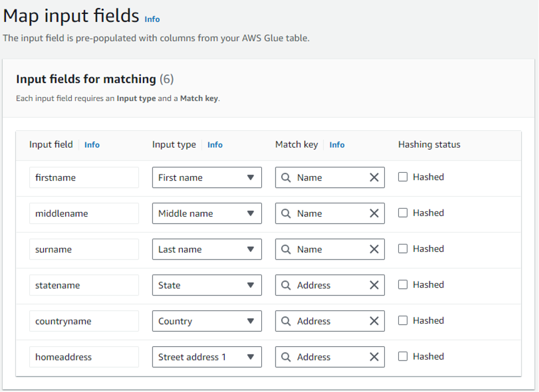
Task: Tick the Hashed checkbox for surname
Action: click(403, 249)
